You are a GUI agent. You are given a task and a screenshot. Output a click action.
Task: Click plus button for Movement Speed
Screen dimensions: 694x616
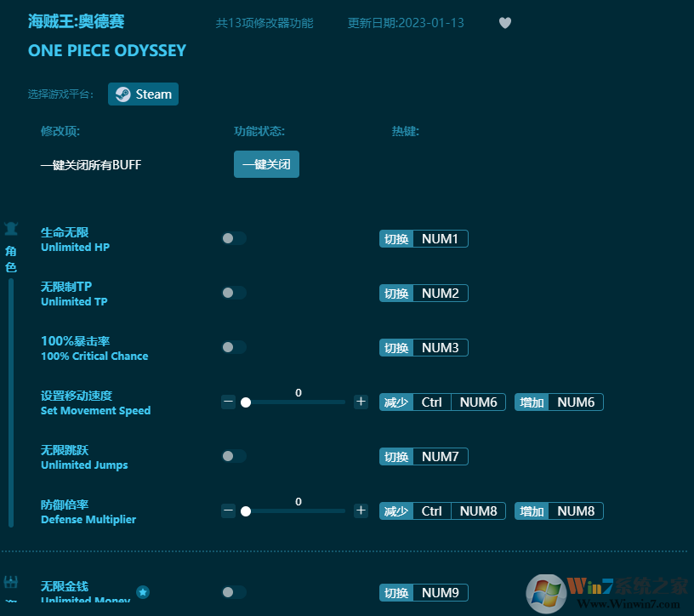[361, 402]
